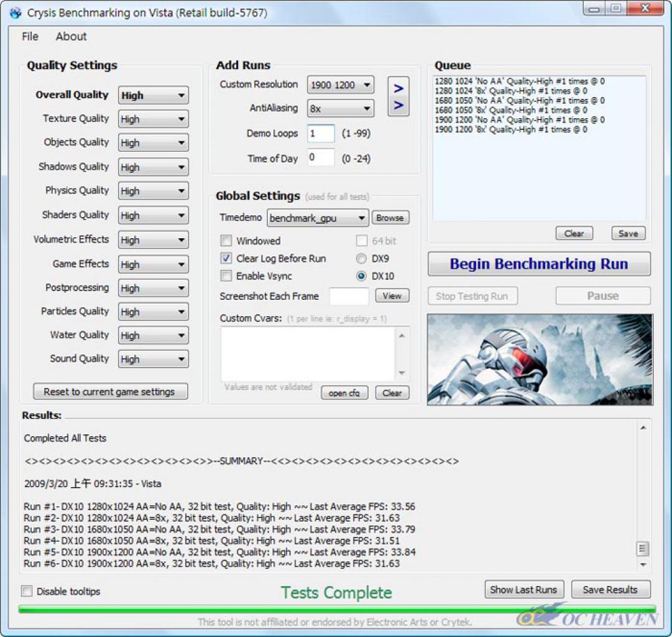This screenshot has width=672, height=637.
Task: Select queue entry 1280 1024 'No AA'
Action: 520,81
